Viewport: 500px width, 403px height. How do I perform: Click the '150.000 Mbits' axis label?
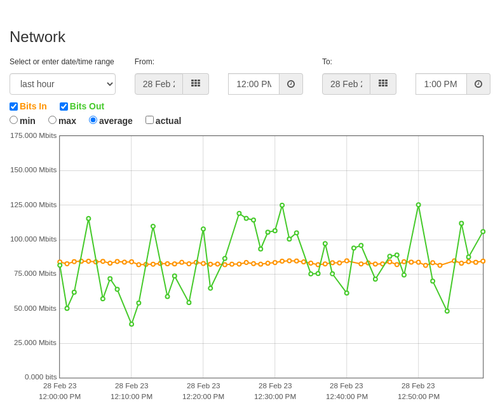click(33, 170)
